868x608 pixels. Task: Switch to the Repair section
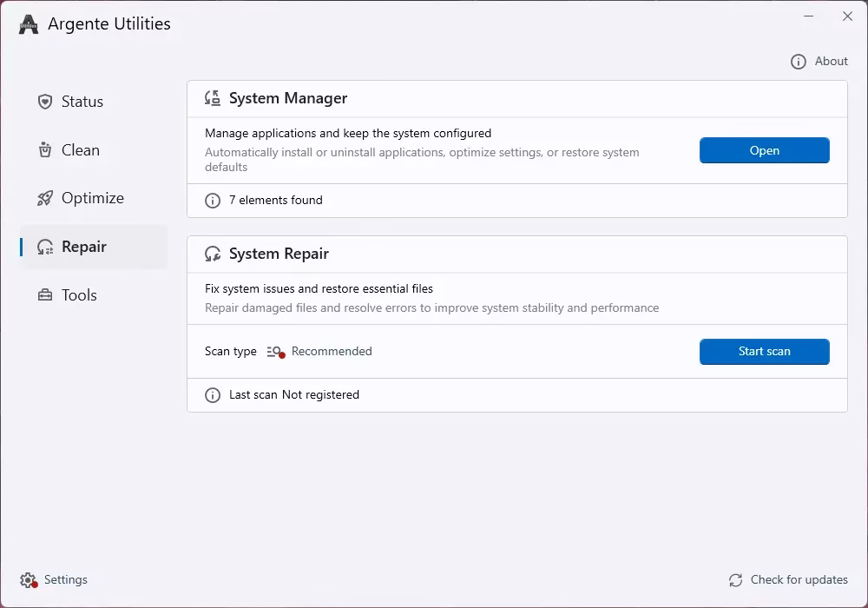coord(82,246)
